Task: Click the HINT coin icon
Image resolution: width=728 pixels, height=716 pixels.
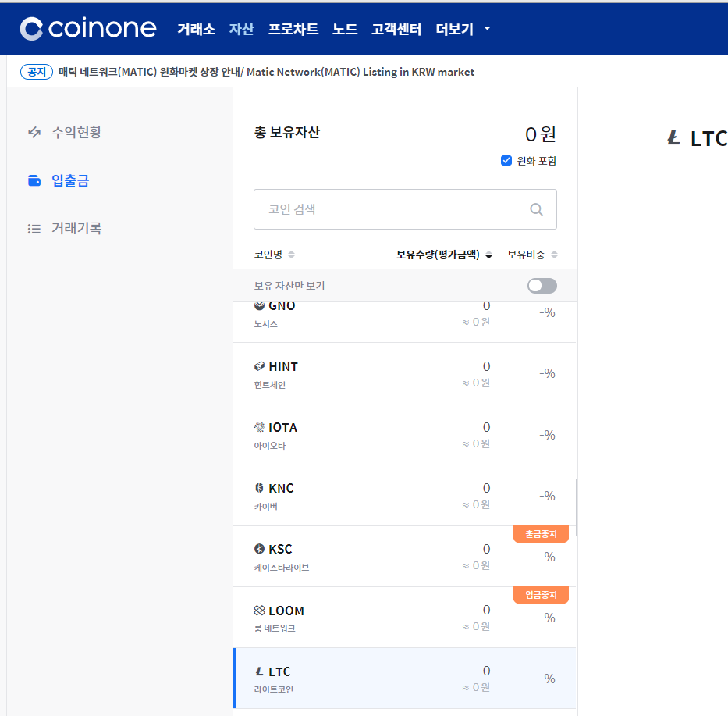Action: 260,367
